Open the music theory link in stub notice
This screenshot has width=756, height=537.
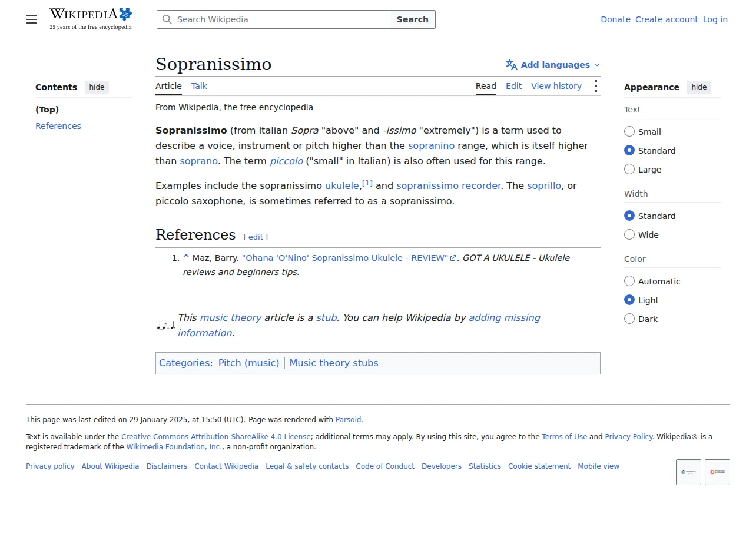pos(230,317)
